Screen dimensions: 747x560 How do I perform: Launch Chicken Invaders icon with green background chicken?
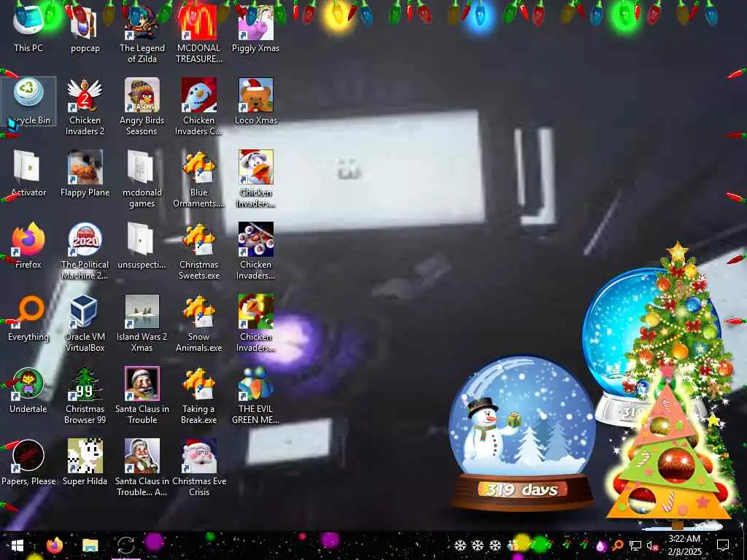point(256,323)
